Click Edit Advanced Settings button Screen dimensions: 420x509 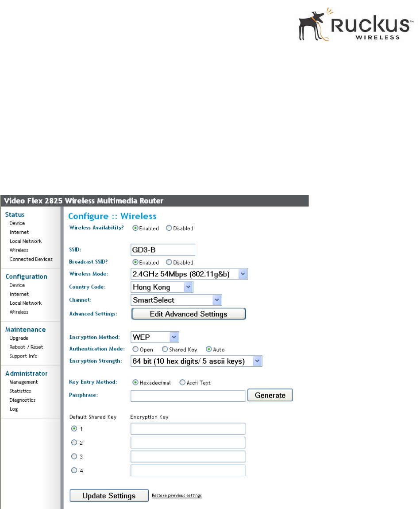point(189,314)
